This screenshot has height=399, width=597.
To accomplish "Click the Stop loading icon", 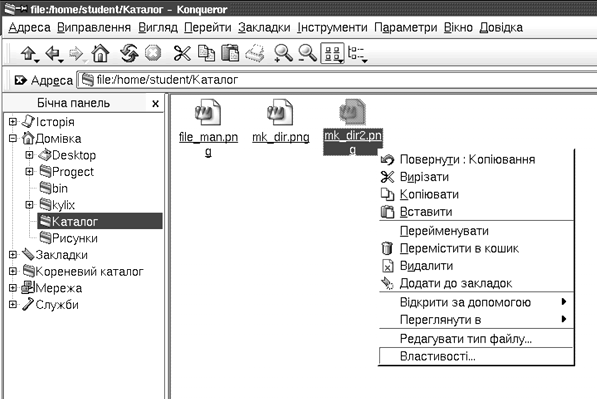I will (x=153, y=53).
